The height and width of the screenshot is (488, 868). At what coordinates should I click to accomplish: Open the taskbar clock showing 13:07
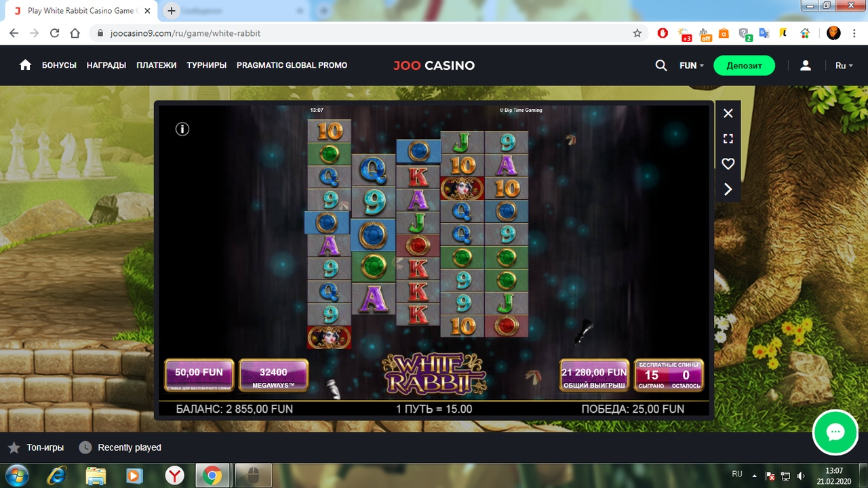(834, 476)
